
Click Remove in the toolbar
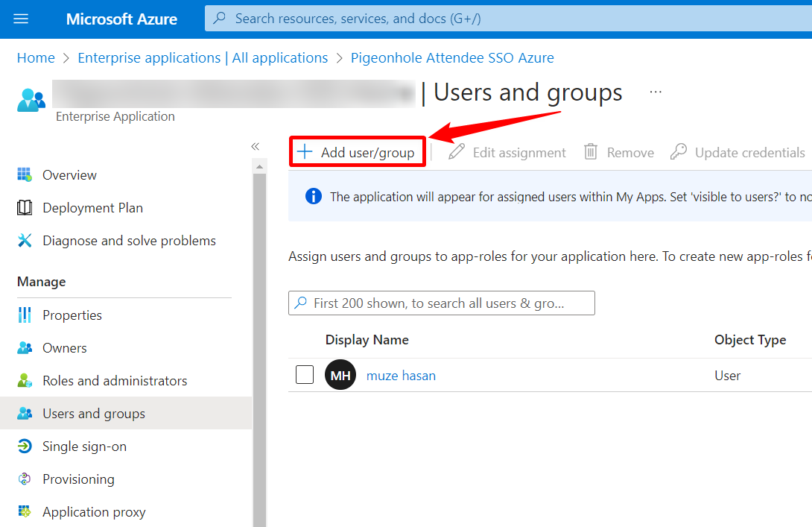tap(619, 152)
